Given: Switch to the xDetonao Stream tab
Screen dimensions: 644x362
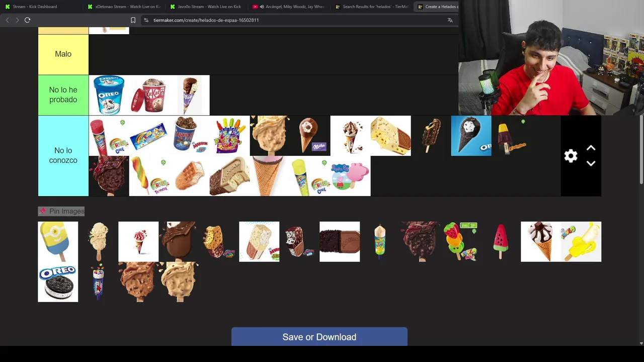Looking at the screenshot, I should (124, 7).
